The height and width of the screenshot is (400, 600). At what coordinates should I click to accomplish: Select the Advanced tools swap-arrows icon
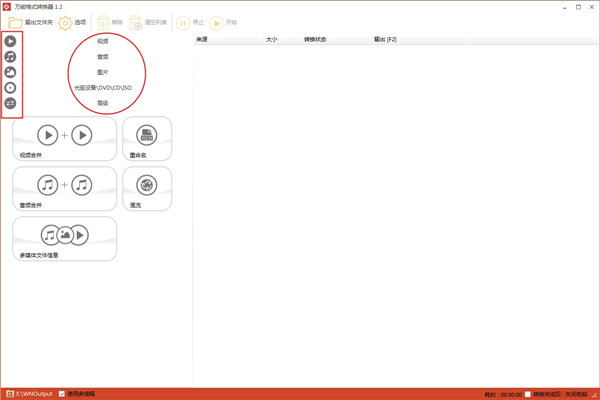[10, 103]
